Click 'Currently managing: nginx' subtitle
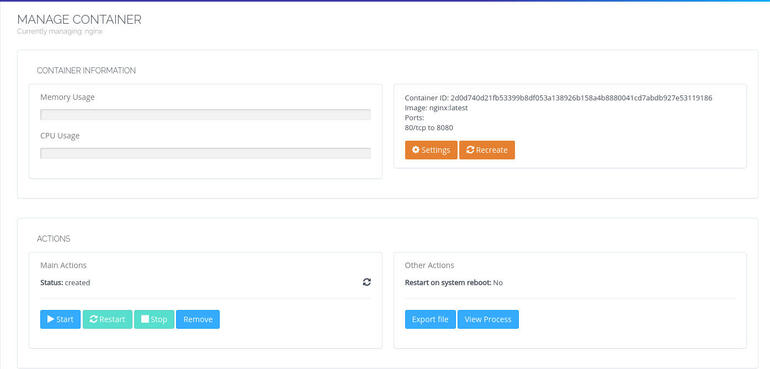Viewport: 770px width, 369px height. coord(60,31)
